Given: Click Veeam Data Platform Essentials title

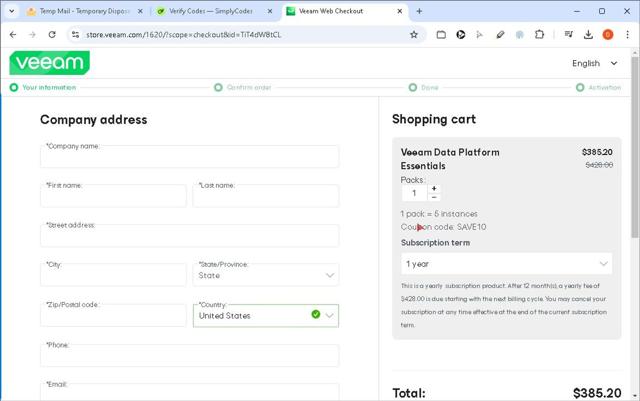Looking at the screenshot, I should (x=450, y=159).
